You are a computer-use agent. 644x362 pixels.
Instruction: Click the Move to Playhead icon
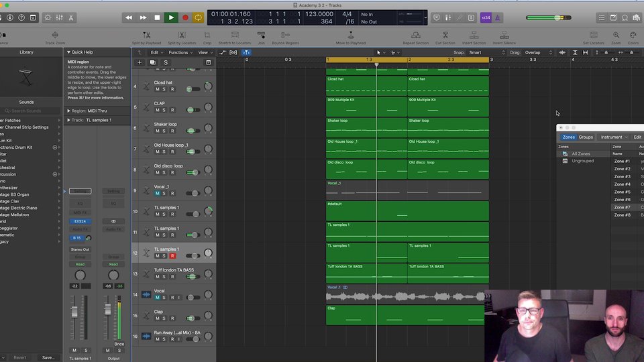(350, 36)
